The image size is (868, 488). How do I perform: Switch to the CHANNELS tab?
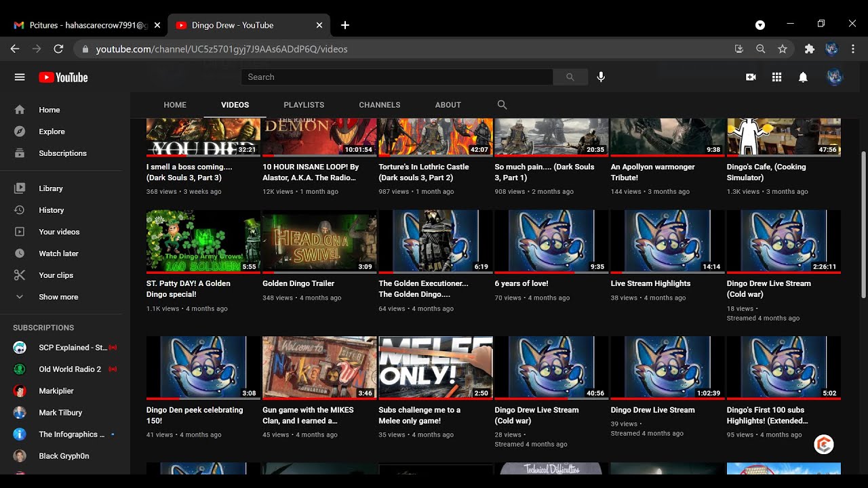tap(380, 105)
